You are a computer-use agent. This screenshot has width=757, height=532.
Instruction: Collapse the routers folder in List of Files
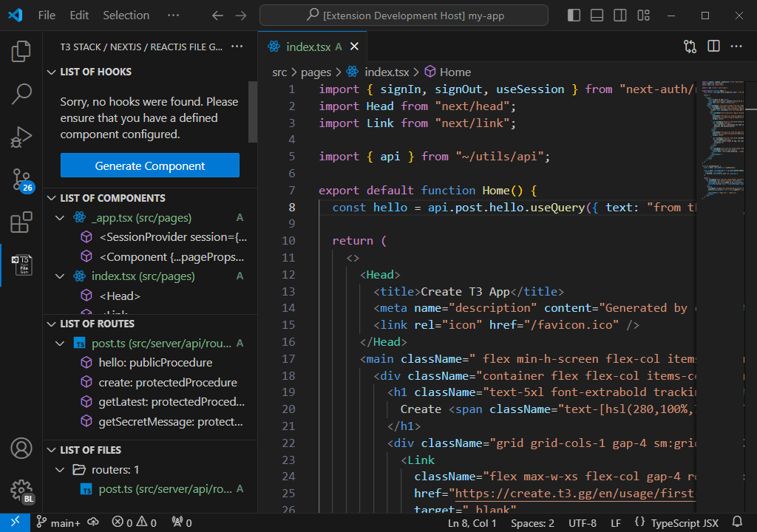61,470
